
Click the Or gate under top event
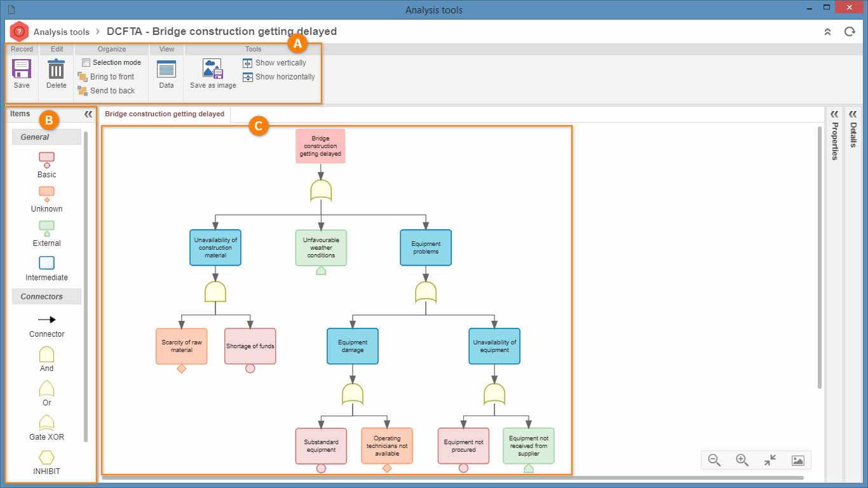(321, 191)
